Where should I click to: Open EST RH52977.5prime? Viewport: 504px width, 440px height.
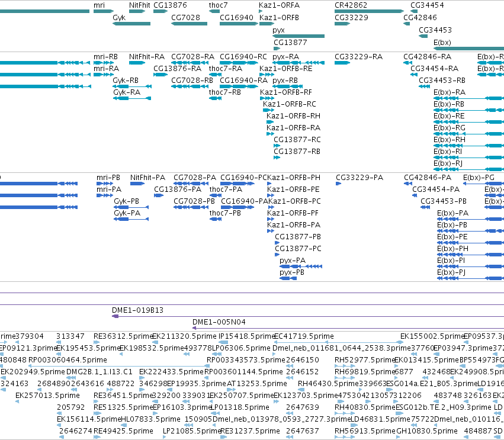[364, 360]
